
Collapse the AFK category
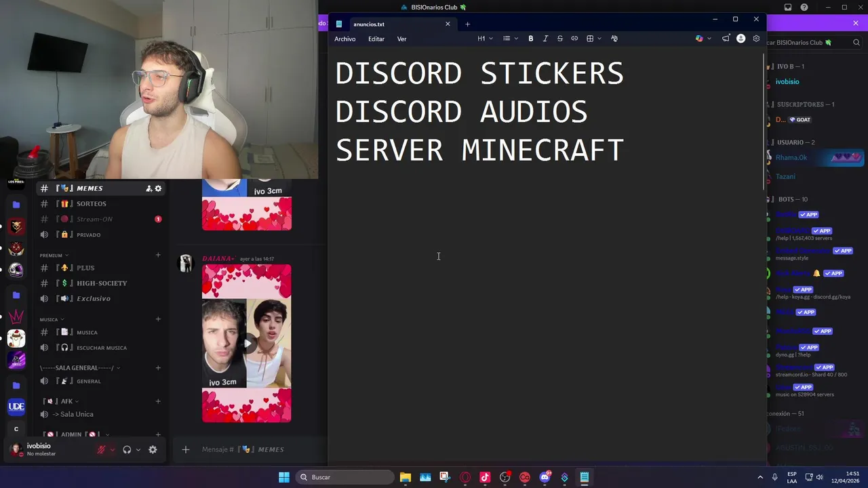[61, 401]
